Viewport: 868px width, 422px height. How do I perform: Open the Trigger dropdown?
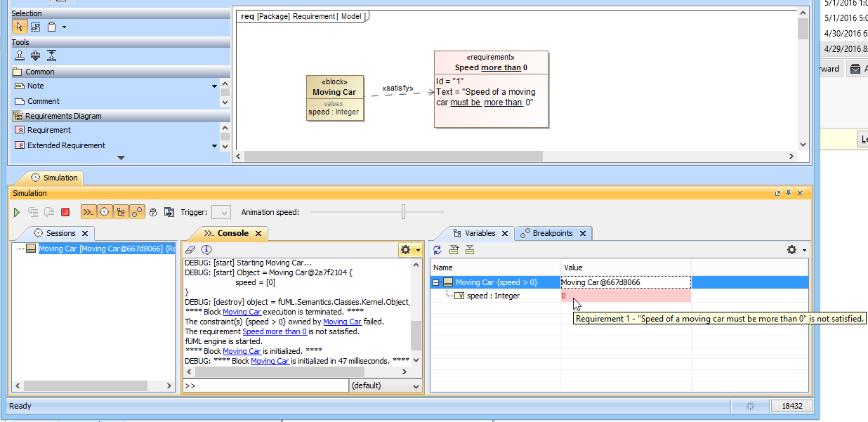coord(221,212)
